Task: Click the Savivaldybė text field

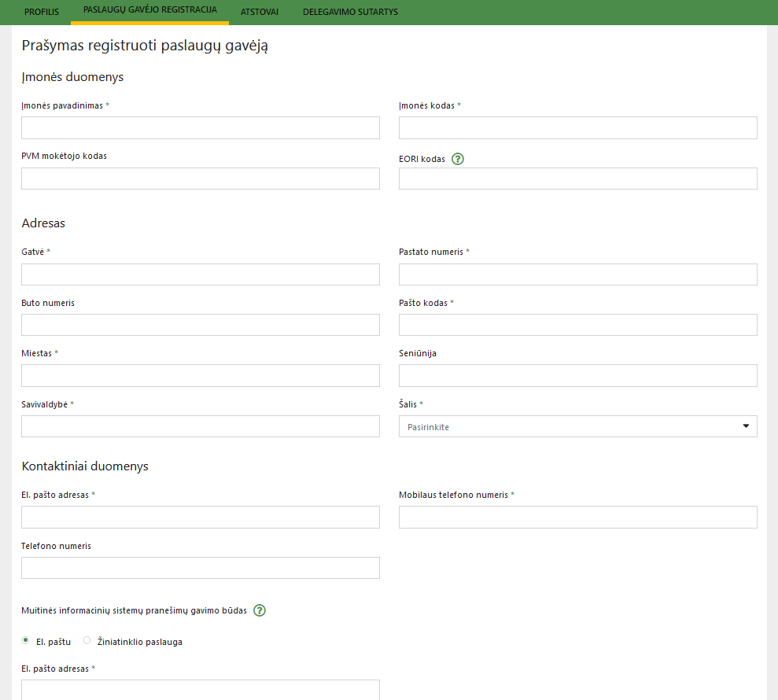Action: [x=200, y=426]
